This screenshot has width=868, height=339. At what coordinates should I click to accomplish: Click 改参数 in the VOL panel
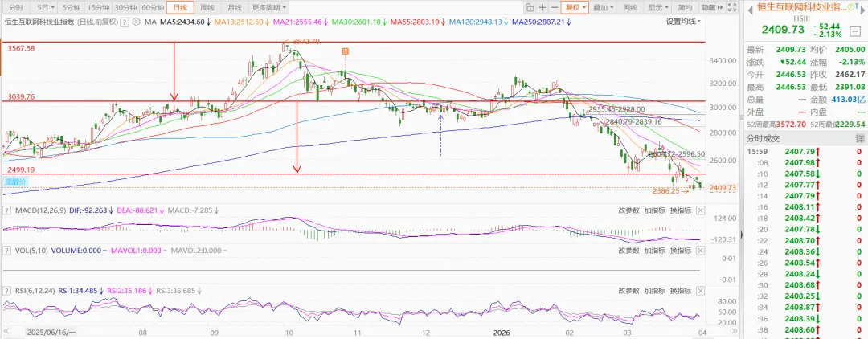point(628,251)
